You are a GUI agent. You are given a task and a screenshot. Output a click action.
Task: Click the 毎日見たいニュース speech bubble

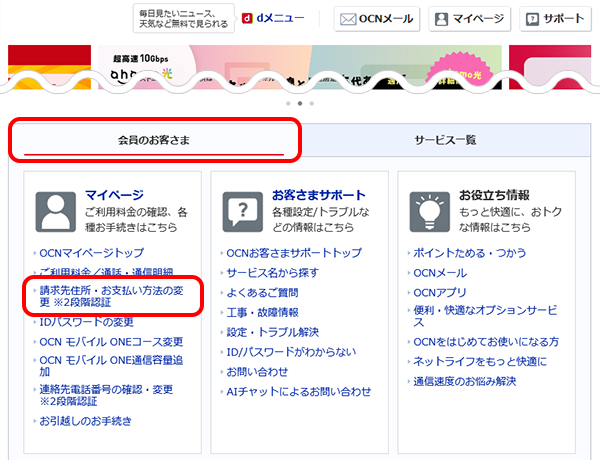[184, 18]
